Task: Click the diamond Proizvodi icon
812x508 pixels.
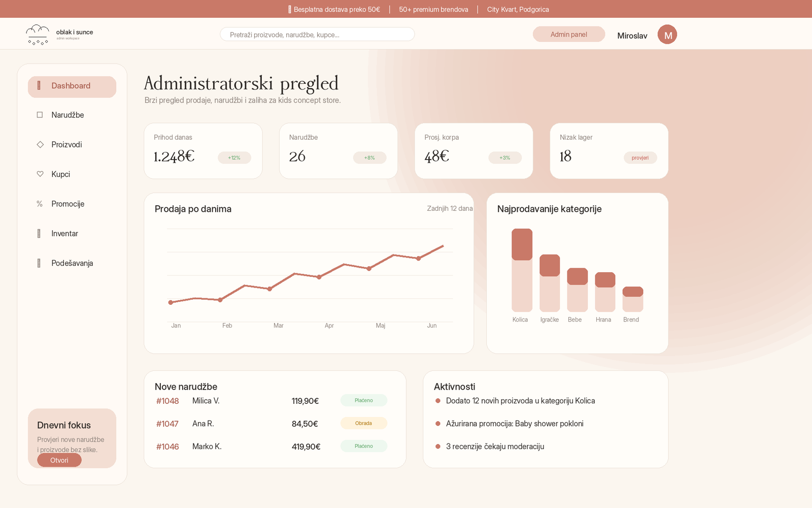Action: (x=40, y=144)
